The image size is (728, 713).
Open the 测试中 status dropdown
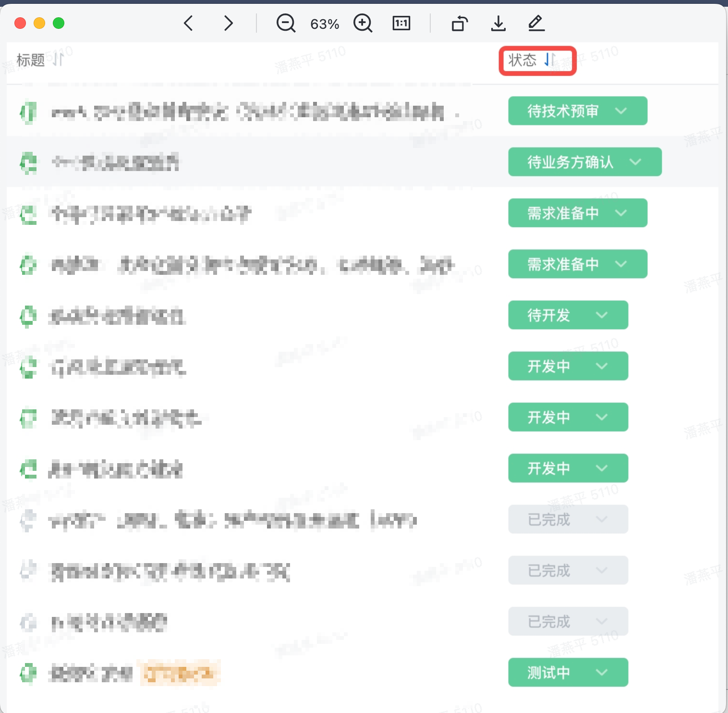click(568, 672)
